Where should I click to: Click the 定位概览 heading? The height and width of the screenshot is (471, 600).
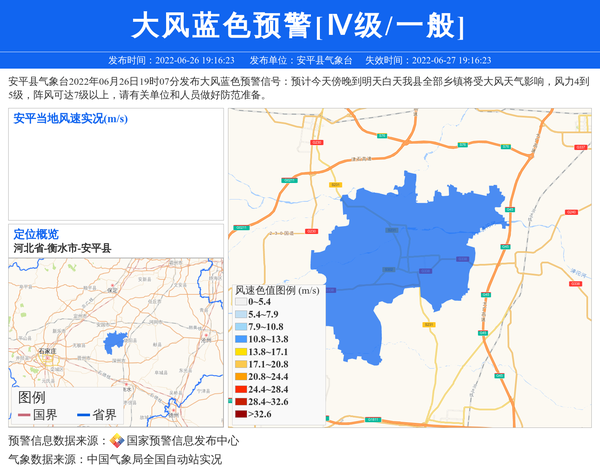coord(36,234)
